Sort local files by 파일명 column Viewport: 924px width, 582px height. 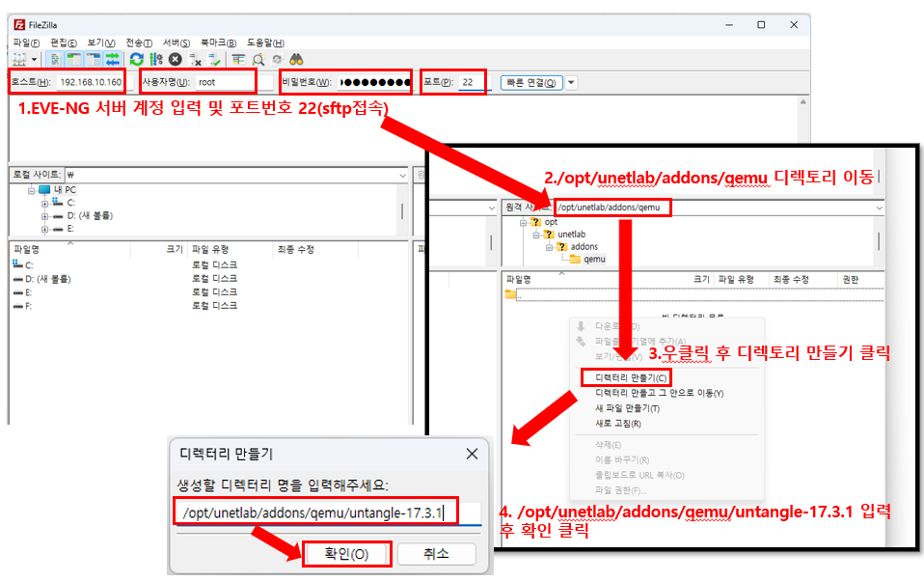[x=69, y=249]
